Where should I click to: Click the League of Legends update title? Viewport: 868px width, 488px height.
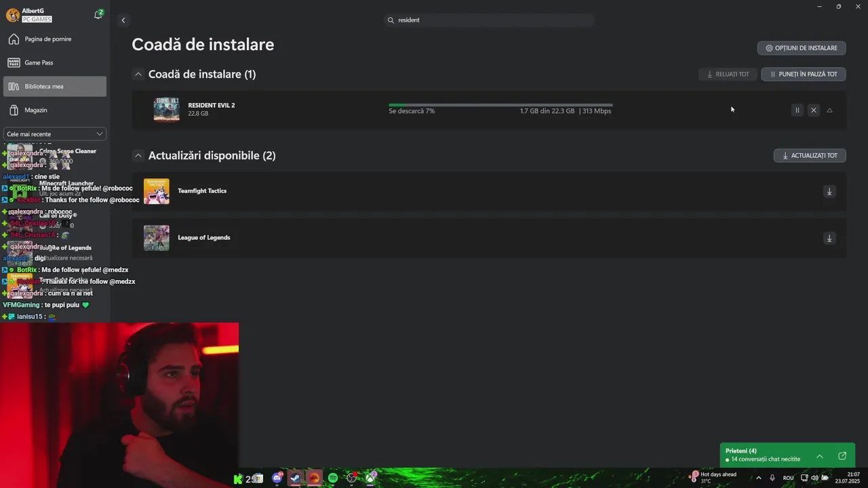click(204, 238)
